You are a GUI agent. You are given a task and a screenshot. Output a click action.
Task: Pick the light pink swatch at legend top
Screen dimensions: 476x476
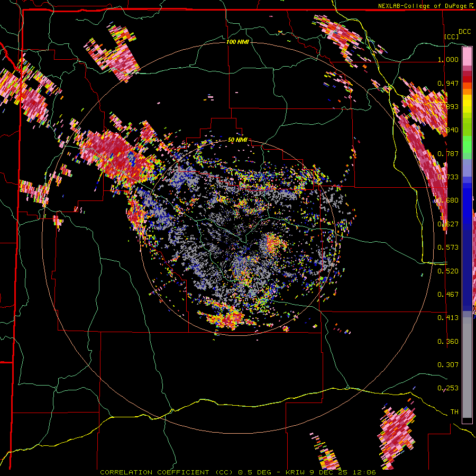click(467, 56)
